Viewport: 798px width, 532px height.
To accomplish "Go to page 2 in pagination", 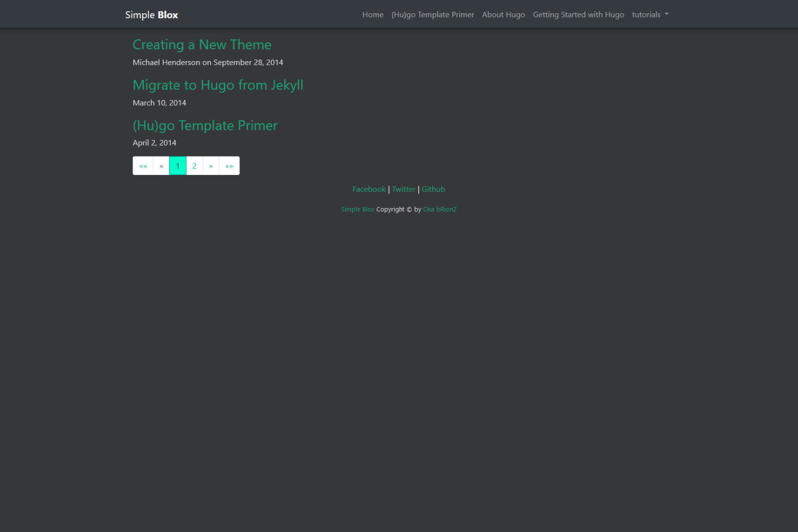I will click(x=195, y=166).
